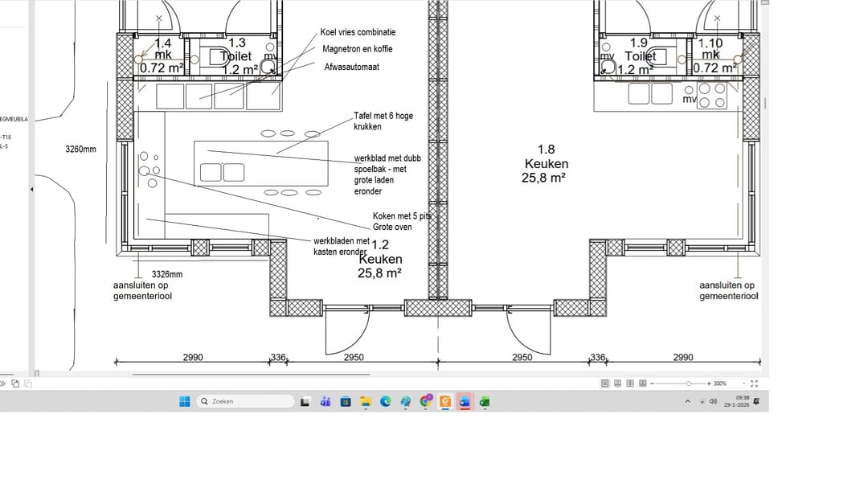The width and height of the screenshot is (868, 488).
Task: Open the 300% zoom level dropdown
Action: (743, 383)
